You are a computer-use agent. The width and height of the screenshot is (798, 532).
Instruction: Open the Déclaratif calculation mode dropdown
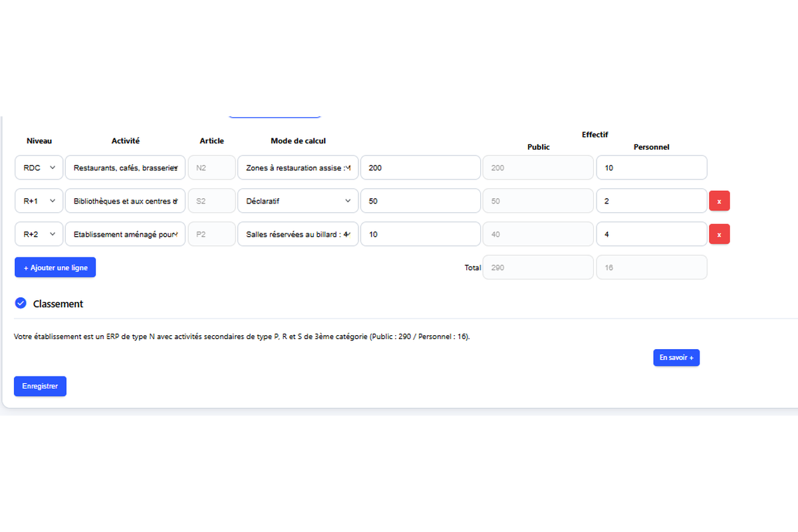[x=298, y=201]
